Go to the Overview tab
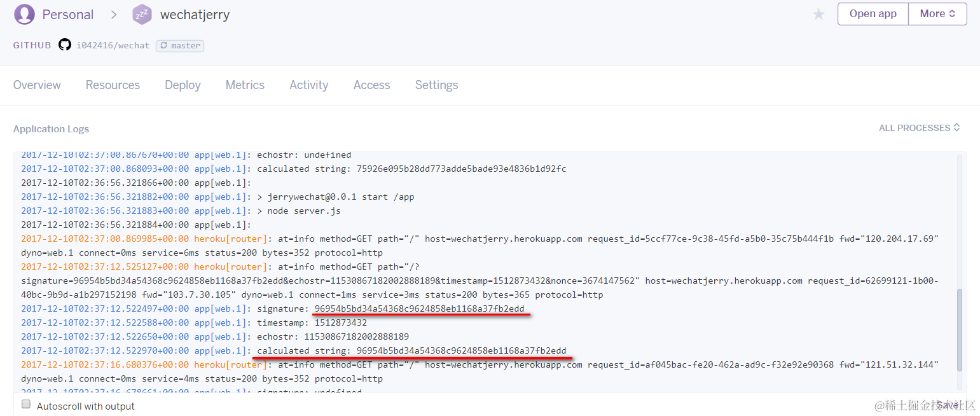980x416 pixels. point(37,85)
